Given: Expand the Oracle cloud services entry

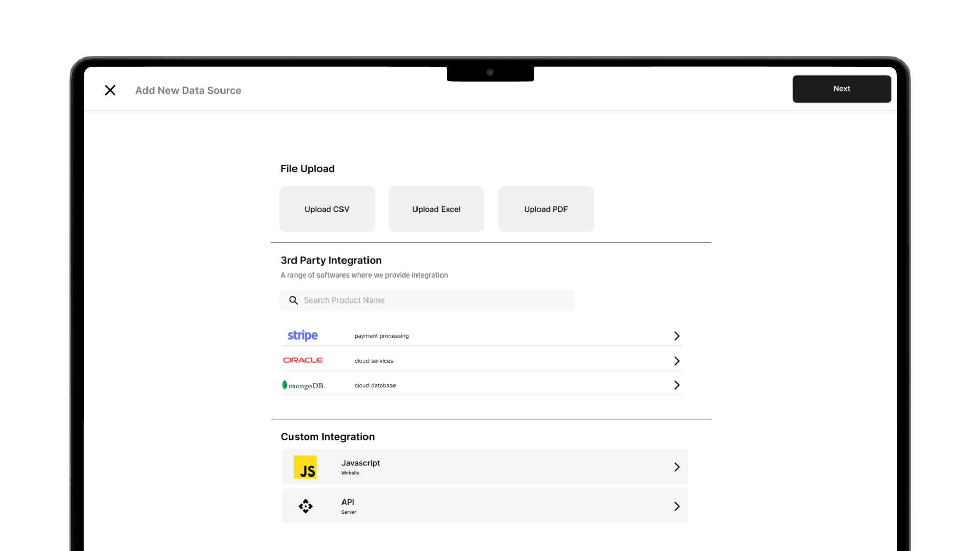Looking at the screenshot, I should click(x=677, y=360).
